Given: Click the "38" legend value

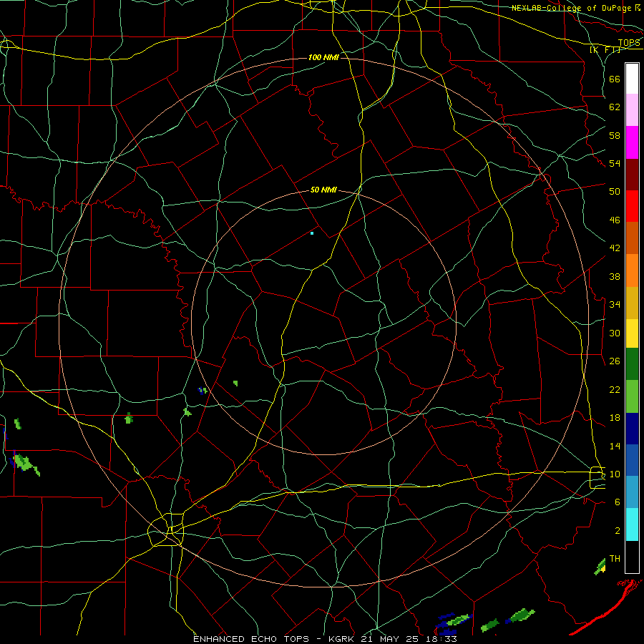Looking at the screenshot, I should [615, 276].
